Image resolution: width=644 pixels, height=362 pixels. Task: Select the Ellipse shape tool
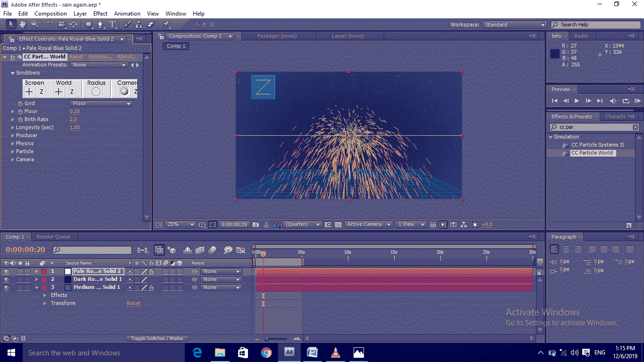click(89, 24)
